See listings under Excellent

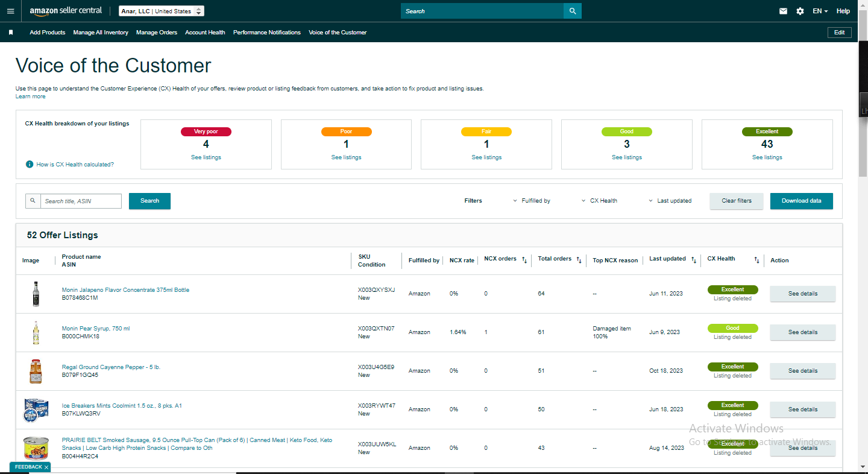click(767, 157)
